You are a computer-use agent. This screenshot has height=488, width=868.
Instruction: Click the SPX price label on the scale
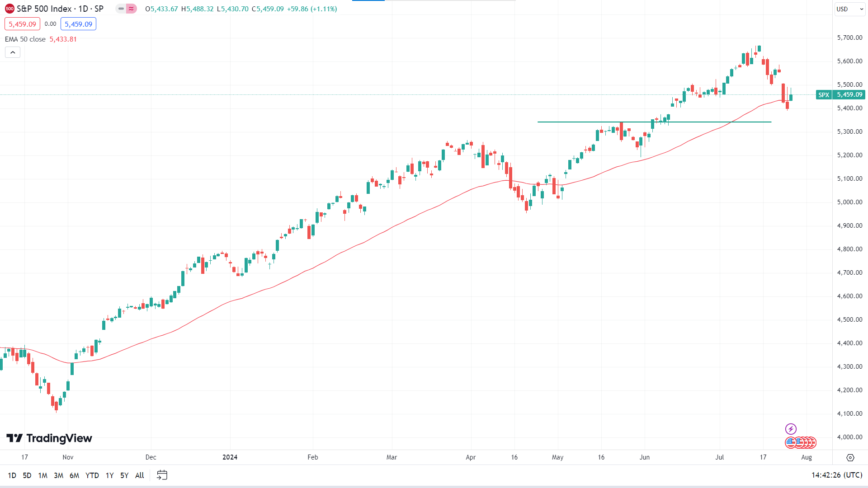[x=823, y=94]
